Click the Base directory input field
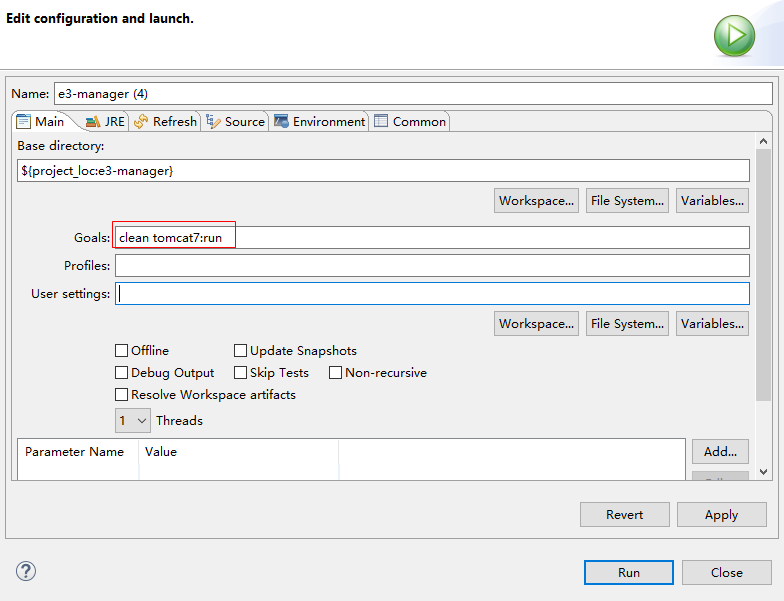This screenshot has height=601, width=784. pos(383,170)
